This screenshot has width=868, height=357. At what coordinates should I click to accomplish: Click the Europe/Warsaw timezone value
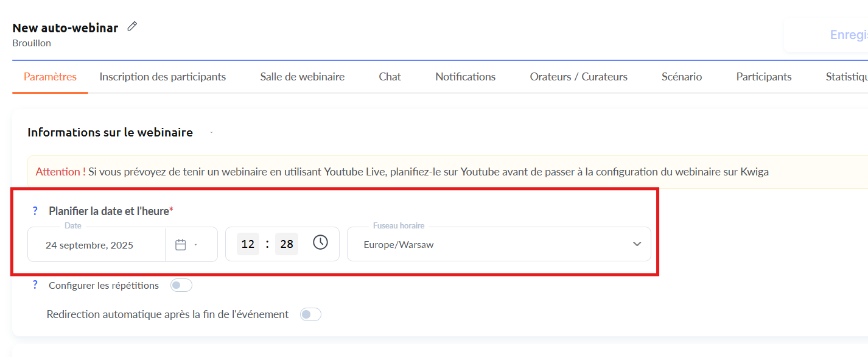tap(399, 245)
